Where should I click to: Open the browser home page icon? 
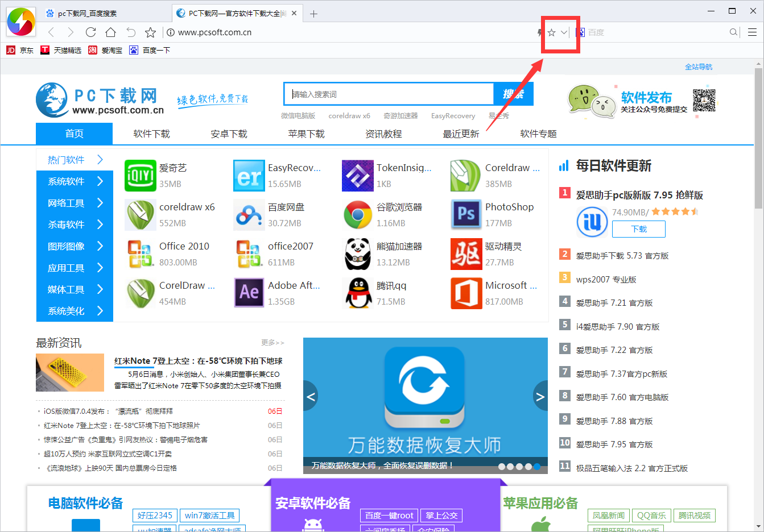tap(111, 32)
